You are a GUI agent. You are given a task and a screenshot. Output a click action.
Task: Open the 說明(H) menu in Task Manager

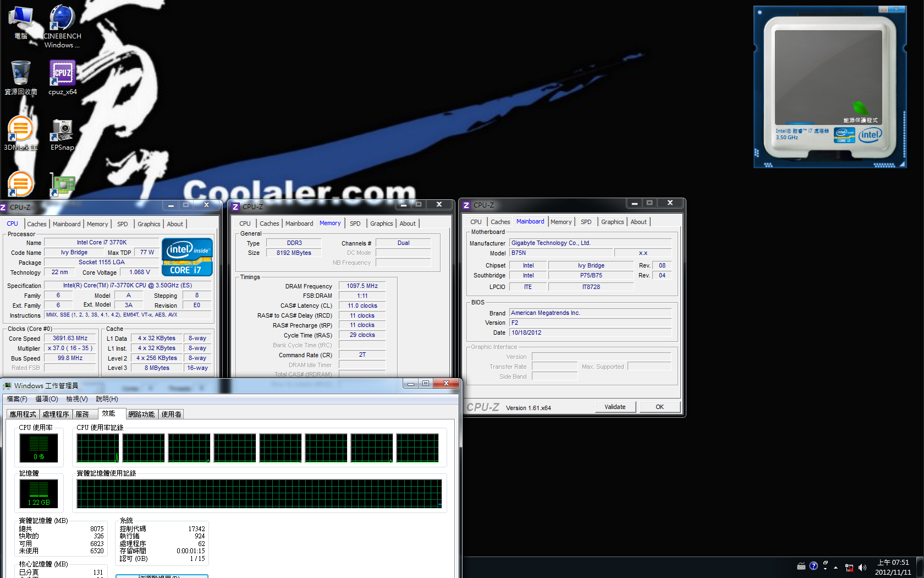107,399
